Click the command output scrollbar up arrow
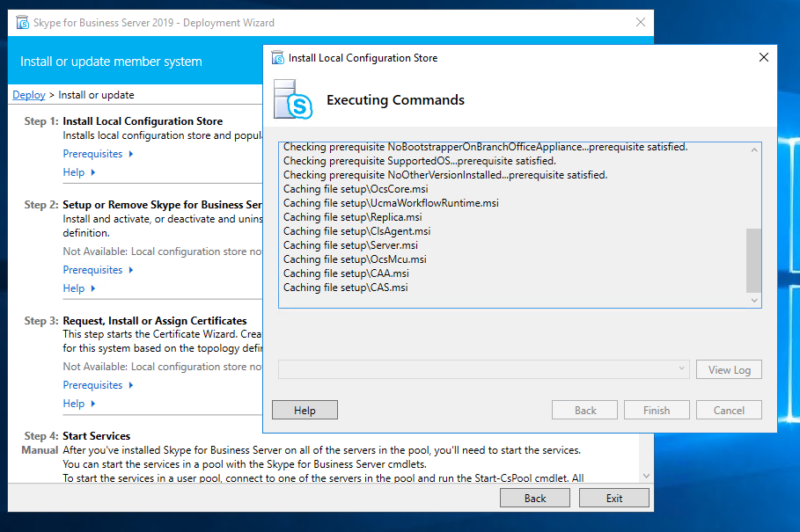This screenshot has height=532, width=800. tap(754, 150)
